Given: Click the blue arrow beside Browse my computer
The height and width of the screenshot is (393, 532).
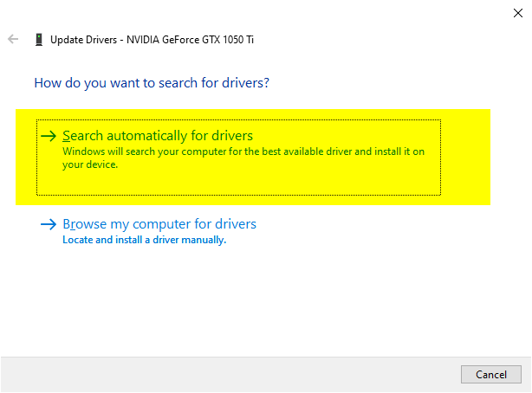Looking at the screenshot, I should [49, 224].
